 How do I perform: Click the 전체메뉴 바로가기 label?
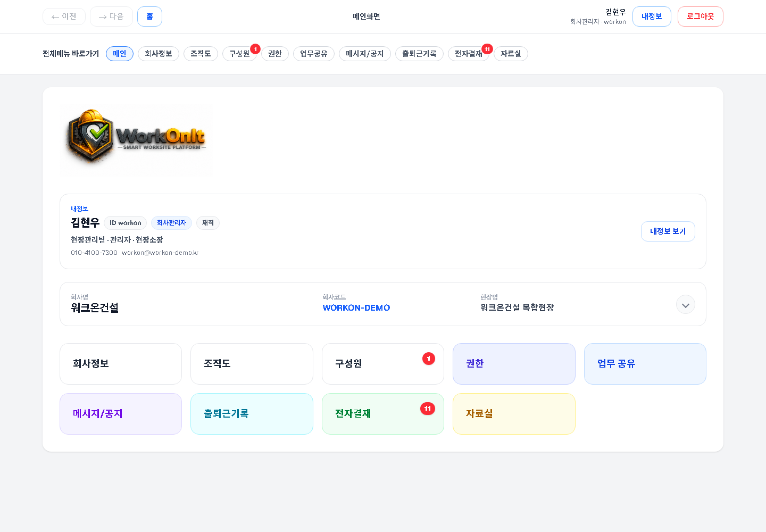click(71, 54)
